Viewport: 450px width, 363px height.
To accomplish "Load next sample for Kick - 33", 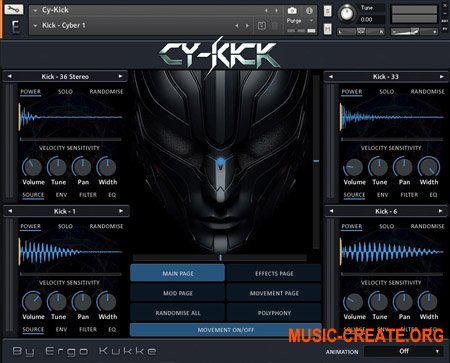I will 442,77.
